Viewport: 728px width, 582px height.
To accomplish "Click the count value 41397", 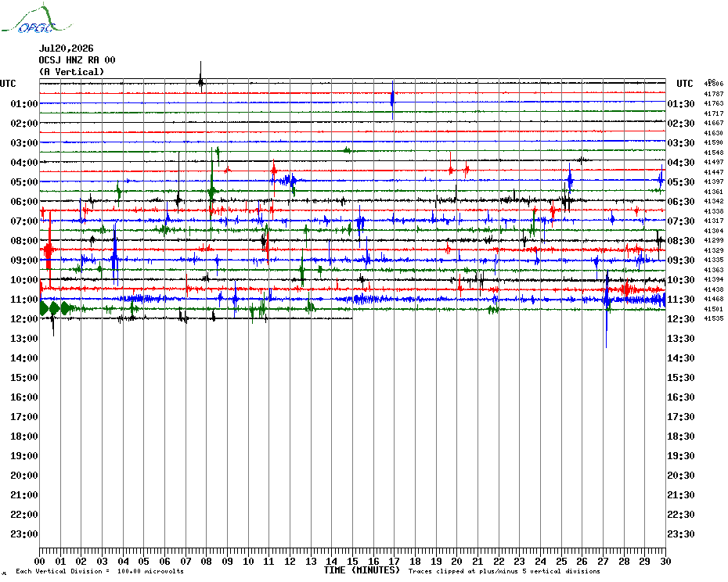I will point(714,181).
